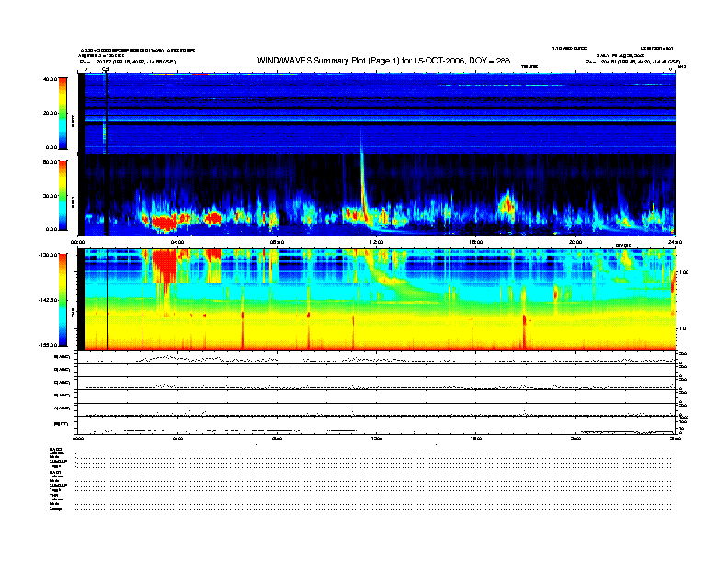Click the large red emission patch near 03:30 in TNR
The width and height of the screenshot is (728, 563).
click(x=165, y=266)
